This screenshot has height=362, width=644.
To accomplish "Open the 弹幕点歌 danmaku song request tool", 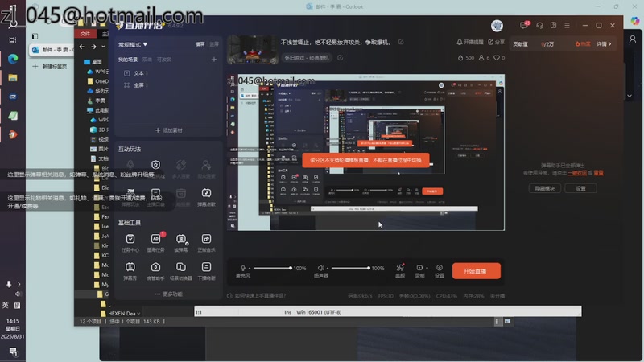I will [x=206, y=196].
